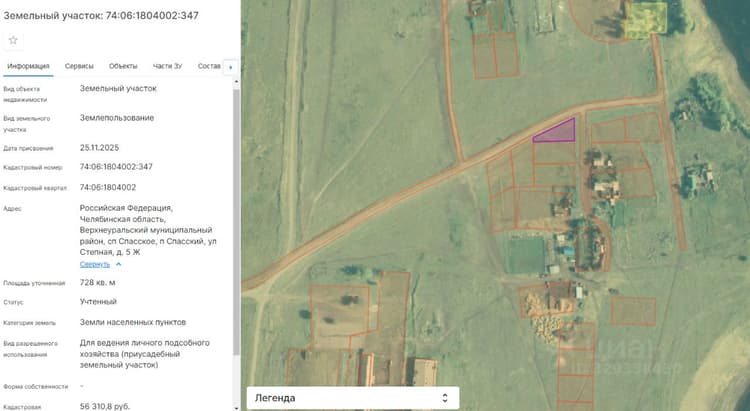
Task: Click the info panel scrollbar's up arrow
Action: point(236,82)
